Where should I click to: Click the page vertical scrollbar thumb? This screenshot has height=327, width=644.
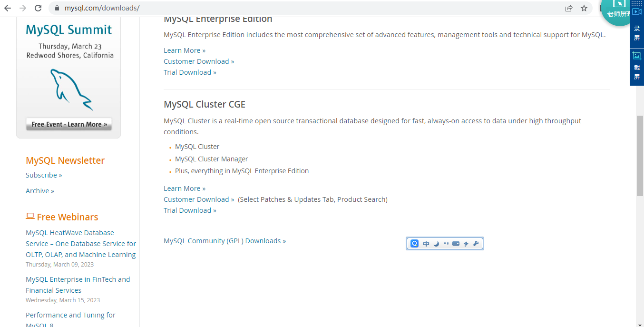coord(640,156)
